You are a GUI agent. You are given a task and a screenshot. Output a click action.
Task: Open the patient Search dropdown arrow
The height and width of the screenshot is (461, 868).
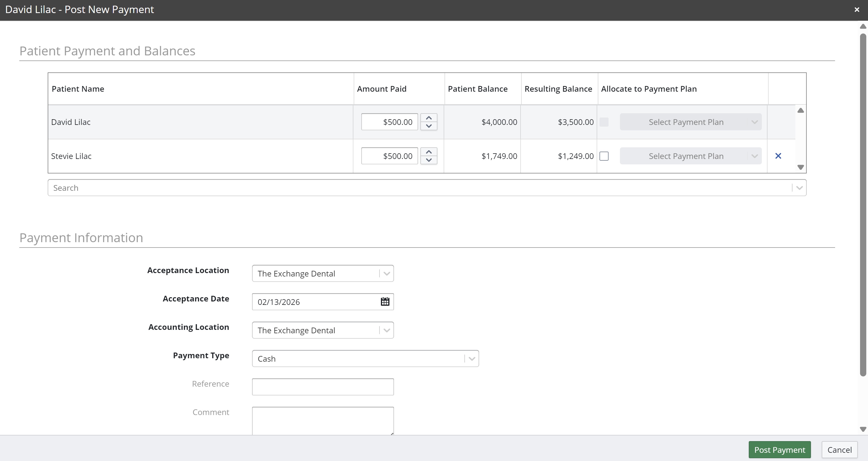point(799,188)
